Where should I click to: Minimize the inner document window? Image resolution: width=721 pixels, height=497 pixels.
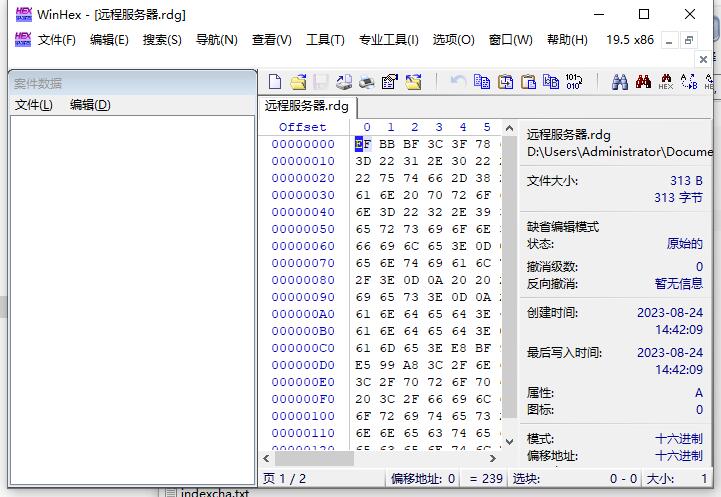tap(670, 40)
